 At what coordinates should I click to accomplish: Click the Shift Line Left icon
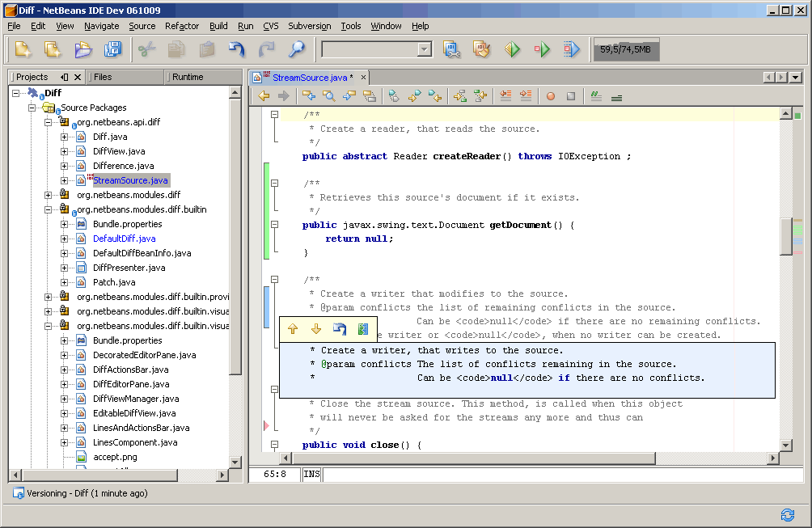pyautogui.click(x=505, y=95)
